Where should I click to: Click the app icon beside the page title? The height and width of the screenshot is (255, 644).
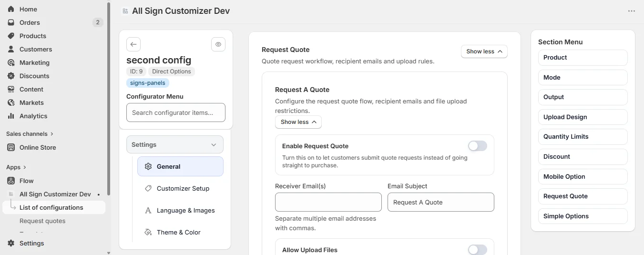(x=125, y=11)
